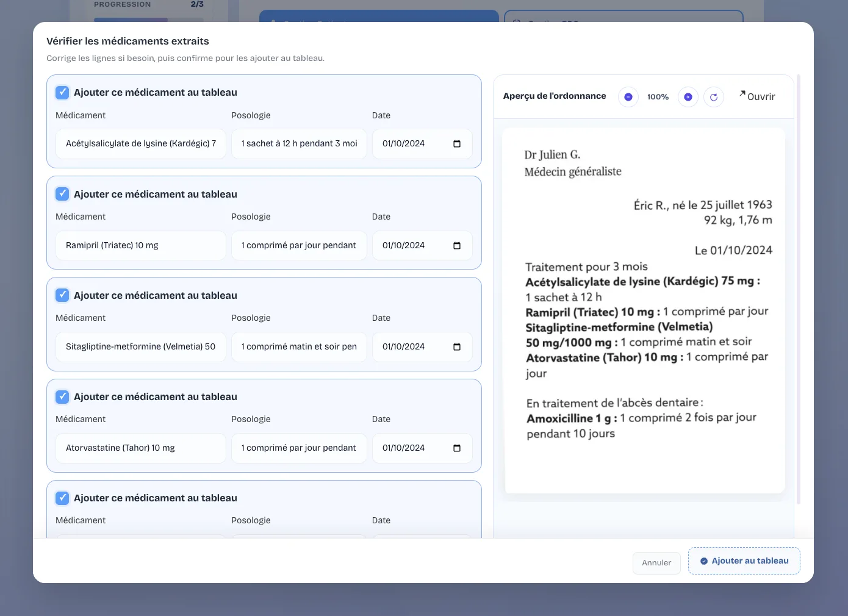Uncheck add checkbox for Ramipril (Triatec)
This screenshot has width=848, height=616.
point(62,194)
